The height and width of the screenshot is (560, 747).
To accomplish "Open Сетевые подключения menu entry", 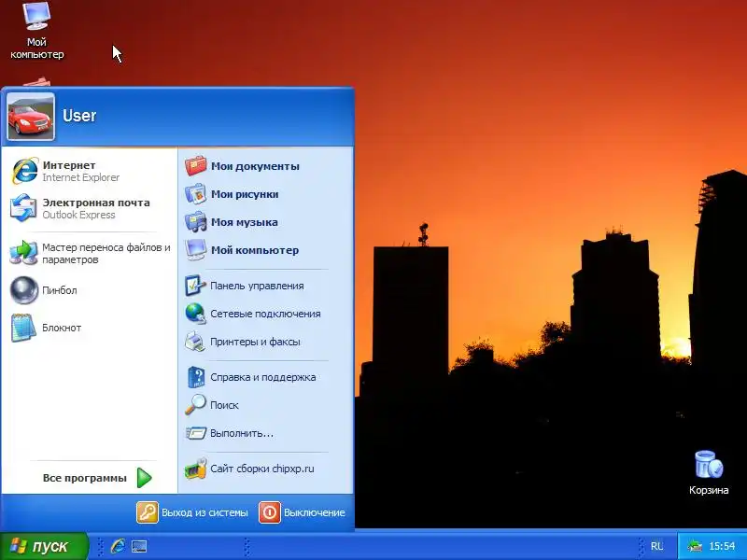I will [266, 314].
